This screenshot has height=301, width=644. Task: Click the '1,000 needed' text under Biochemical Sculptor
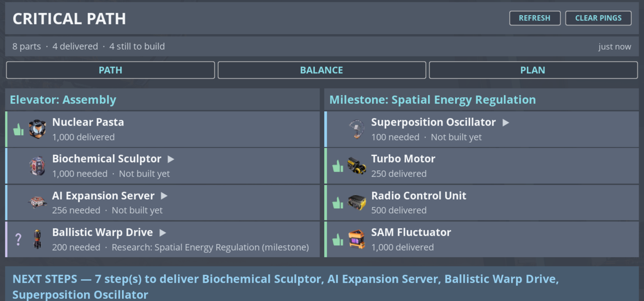80,174
